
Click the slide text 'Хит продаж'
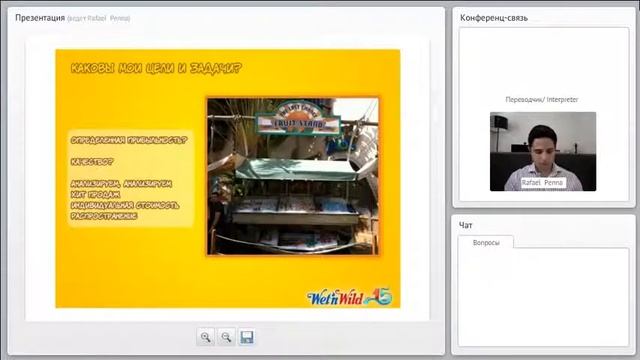pyautogui.click(x=95, y=194)
